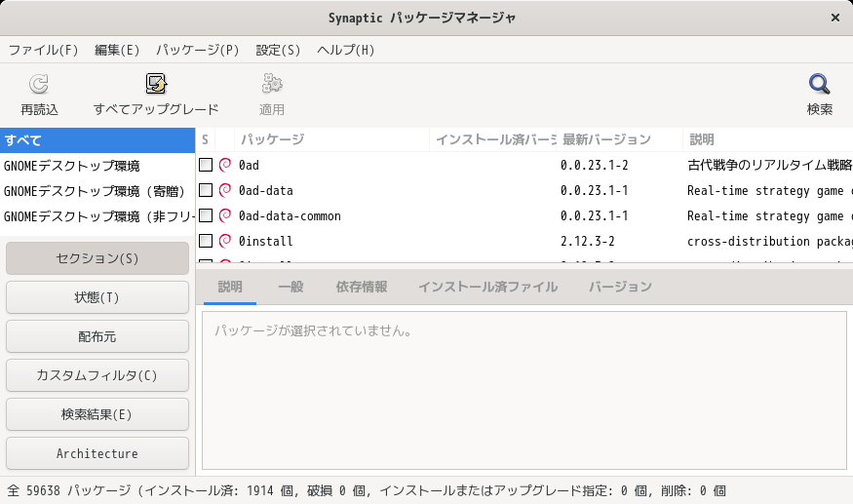
Task: Sort by the 説明 column header
Action: click(767, 139)
